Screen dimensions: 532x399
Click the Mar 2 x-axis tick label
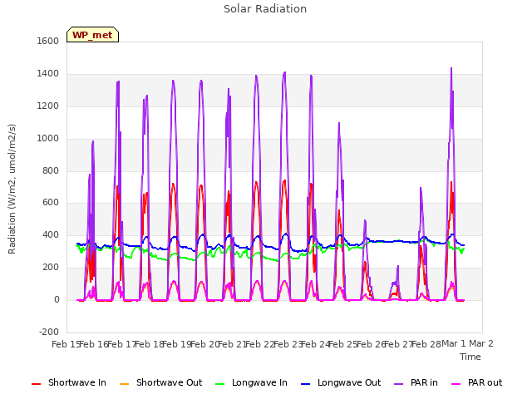(x=481, y=344)
